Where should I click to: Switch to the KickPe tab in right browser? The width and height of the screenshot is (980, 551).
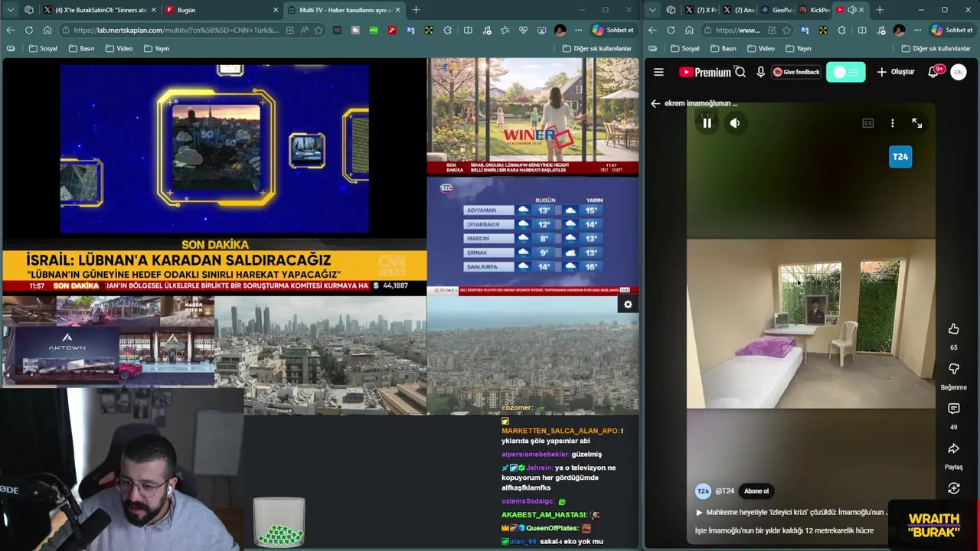click(814, 10)
